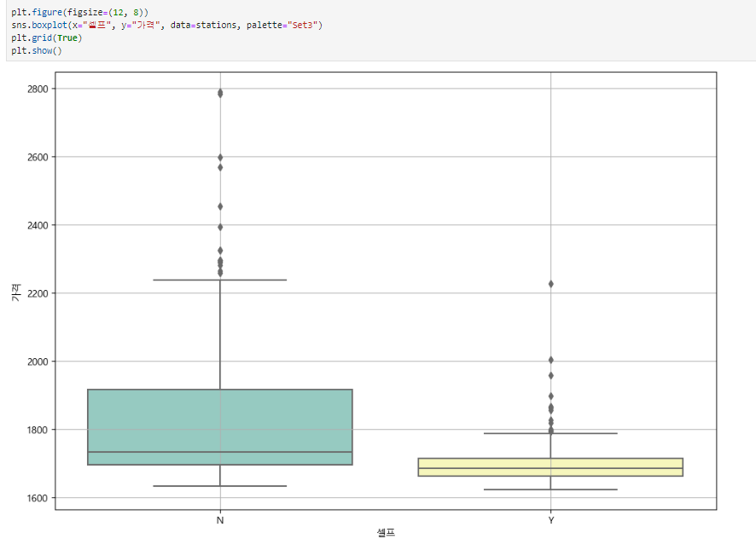Click the y-axis tick label 2600
756x550 pixels.
coord(38,157)
